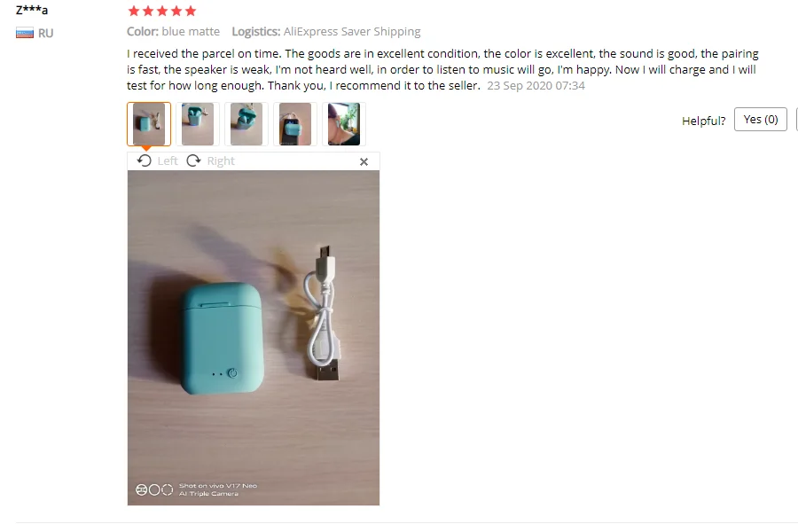Image resolution: width=798 pixels, height=532 pixels.
Task: Open third thumbnail of tilted open case
Action: coord(246,124)
